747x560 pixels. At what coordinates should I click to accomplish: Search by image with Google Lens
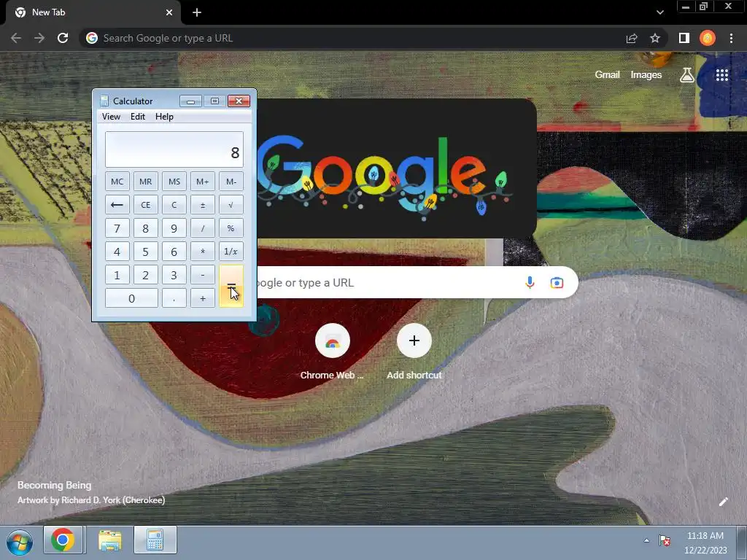[557, 282]
